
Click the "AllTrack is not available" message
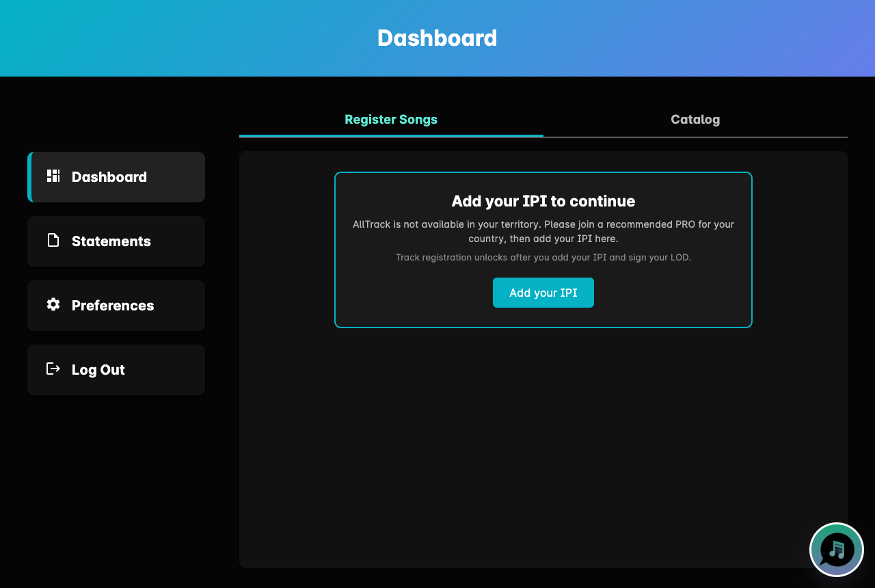(x=543, y=231)
